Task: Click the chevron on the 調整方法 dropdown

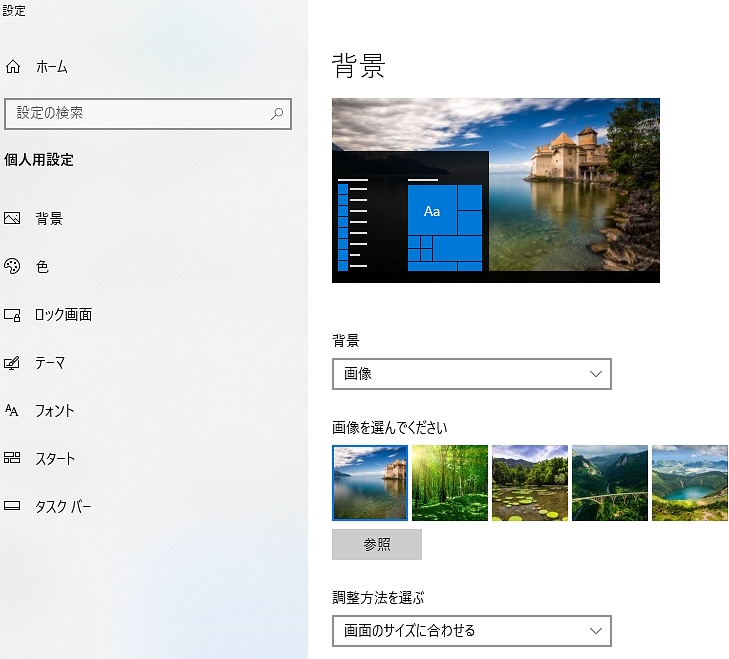Action: [596, 631]
